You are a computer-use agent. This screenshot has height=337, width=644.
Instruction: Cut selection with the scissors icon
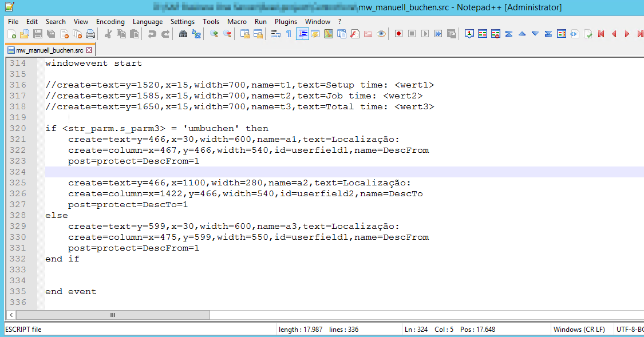tap(108, 34)
